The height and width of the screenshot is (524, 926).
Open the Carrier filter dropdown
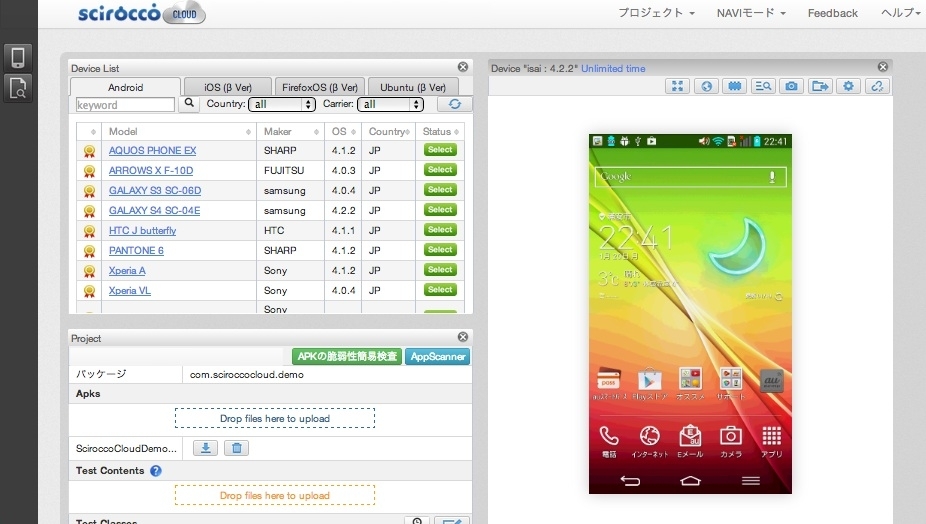tap(390, 105)
